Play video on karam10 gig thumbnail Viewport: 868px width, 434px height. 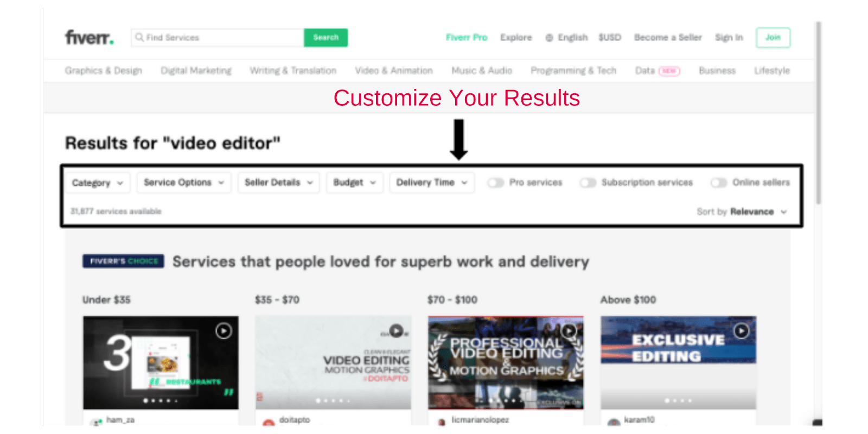coord(742,331)
